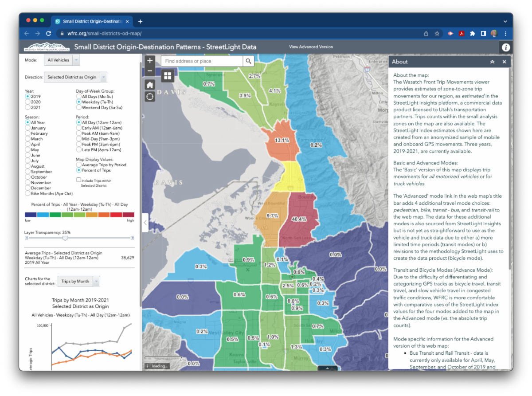Viewport: 532px width, 396px height.
Task: Select Peak AM (6am-9am) period
Action: 79,133
